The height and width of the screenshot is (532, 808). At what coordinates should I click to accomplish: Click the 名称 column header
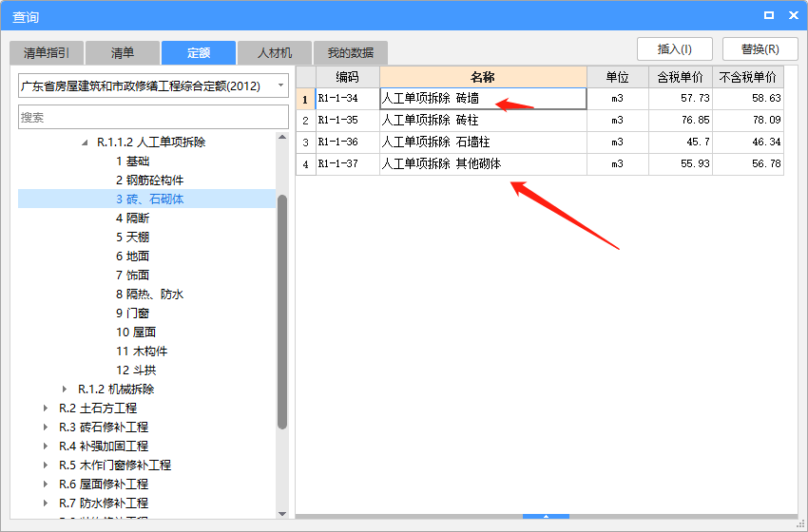[x=483, y=77]
